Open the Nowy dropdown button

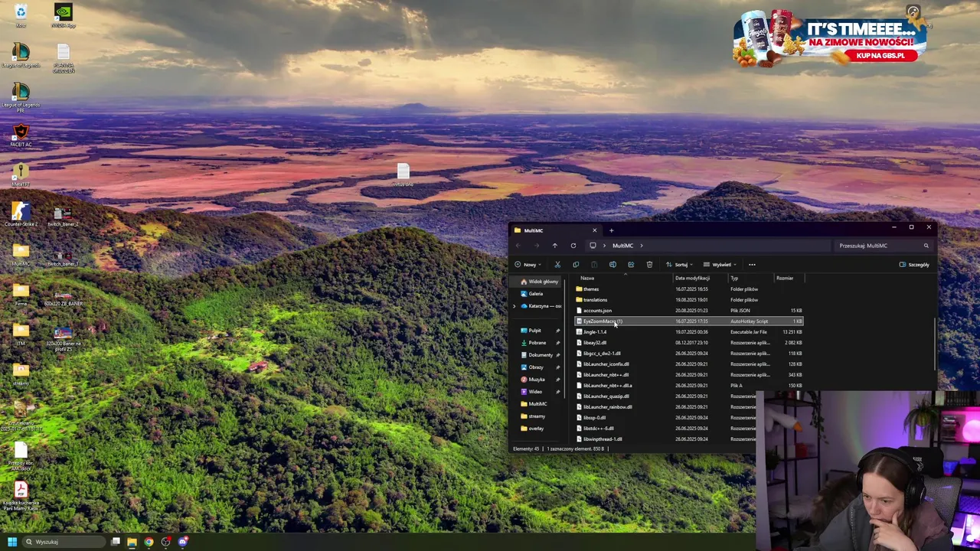pyautogui.click(x=528, y=265)
